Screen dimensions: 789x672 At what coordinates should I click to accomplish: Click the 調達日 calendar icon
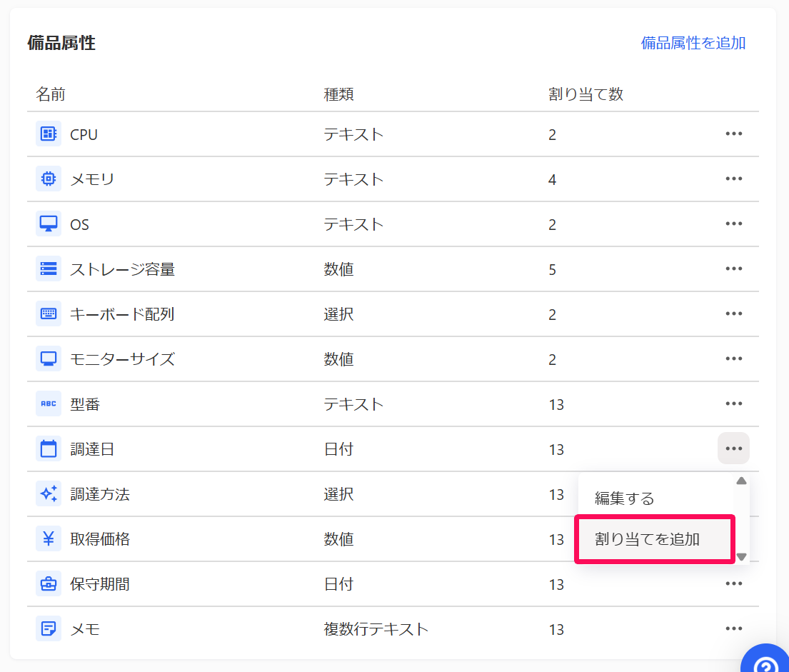(49, 449)
